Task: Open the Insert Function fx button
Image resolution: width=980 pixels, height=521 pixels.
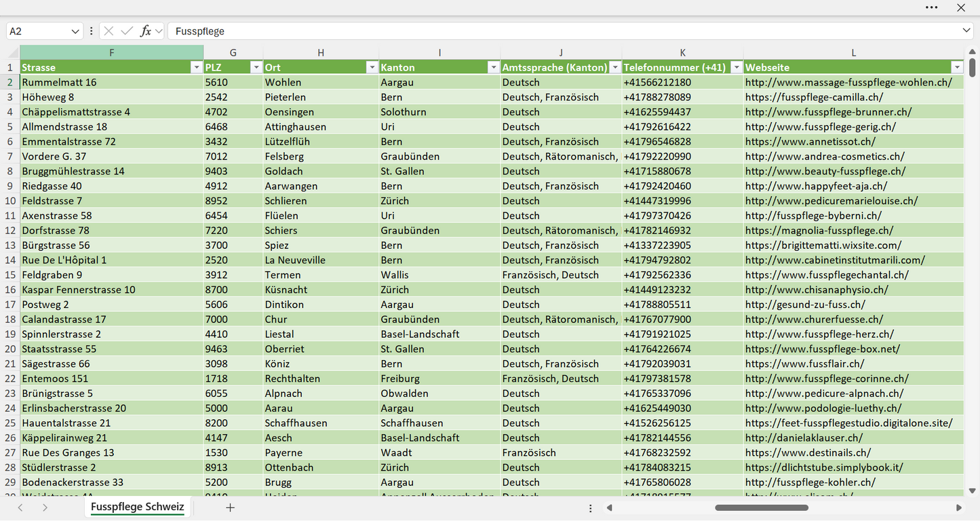Action: point(145,31)
